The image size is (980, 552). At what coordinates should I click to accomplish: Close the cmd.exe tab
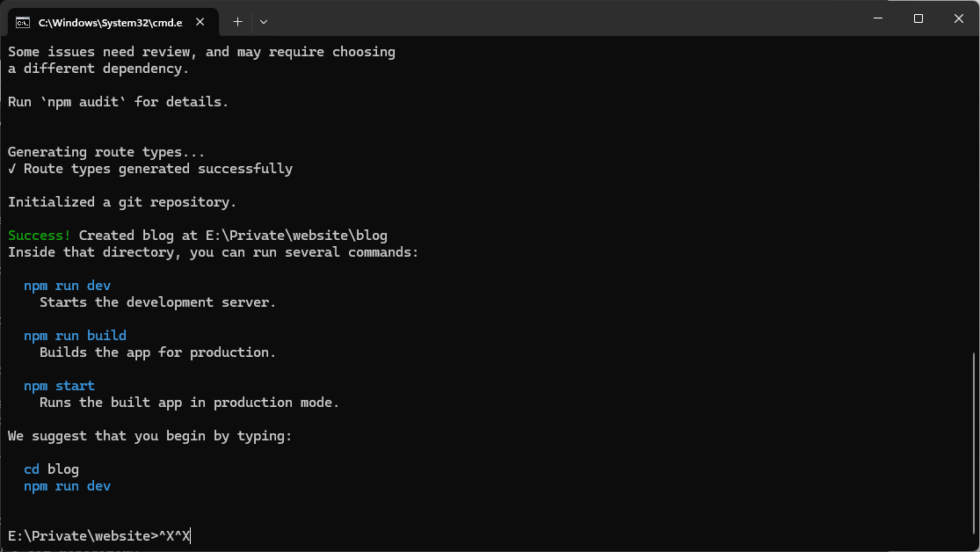(x=200, y=22)
